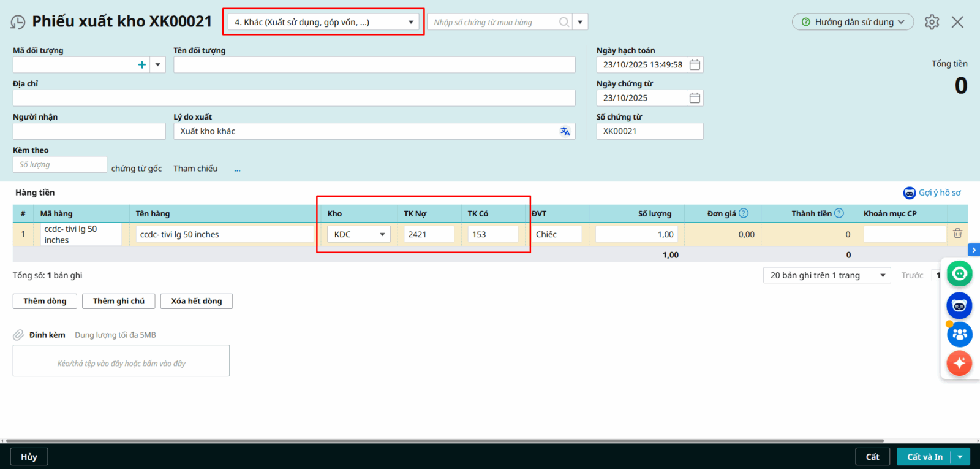Click the Người nhận input field
980x469 pixels.
tap(89, 131)
